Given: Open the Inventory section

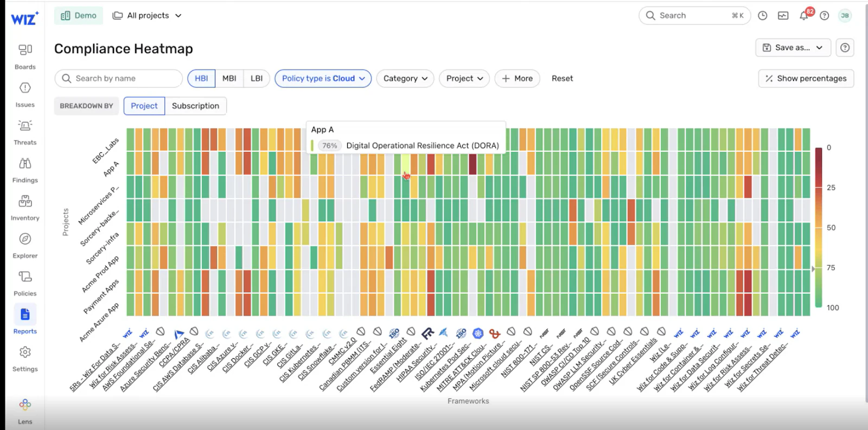Looking at the screenshot, I should [25, 208].
